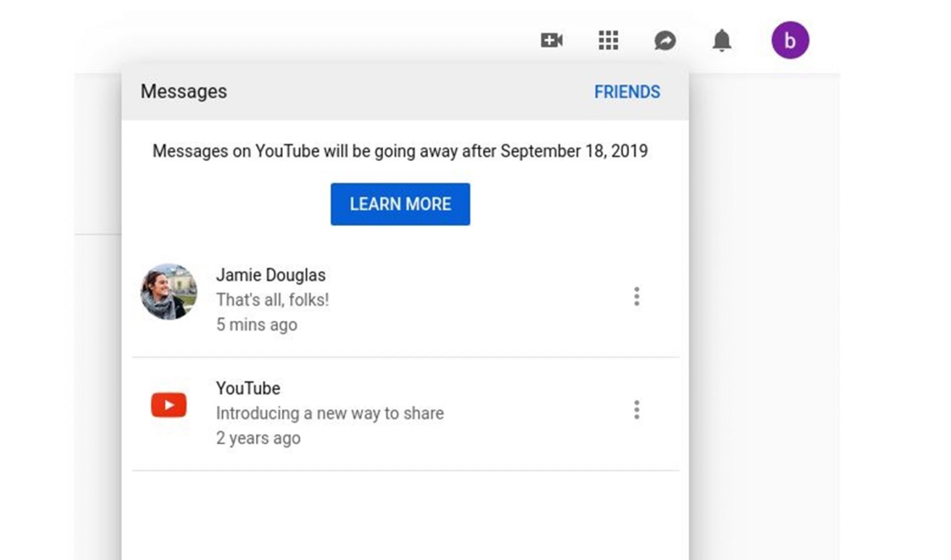This screenshot has width=951, height=560.
Task: Click the video upload camera icon
Action: 551,41
